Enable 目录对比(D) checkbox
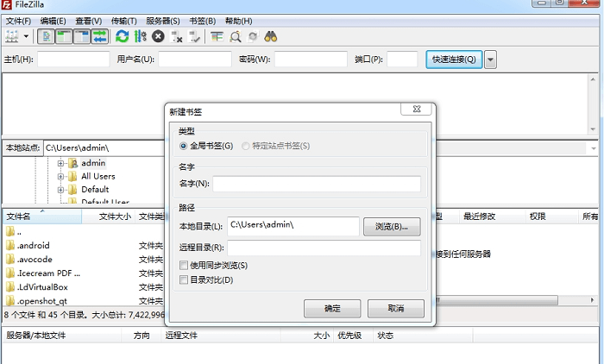The height and width of the screenshot is (364, 604). coord(184,279)
